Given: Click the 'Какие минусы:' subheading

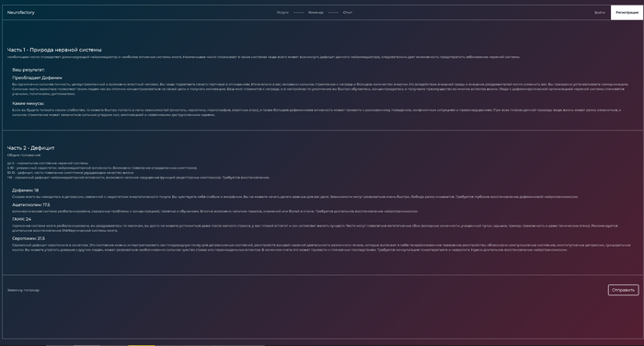Looking at the screenshot, I should 28,104.
